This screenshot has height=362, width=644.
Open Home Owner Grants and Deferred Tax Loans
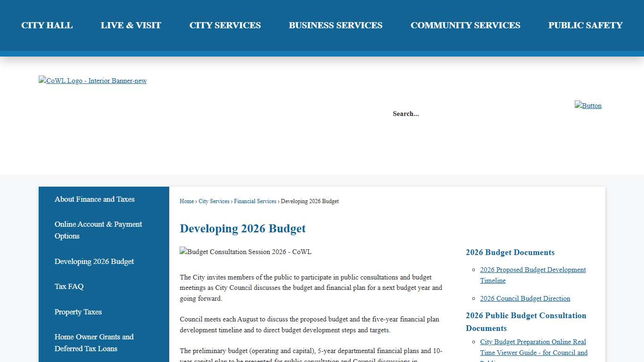pyautogui.click(x=94, y=343)
